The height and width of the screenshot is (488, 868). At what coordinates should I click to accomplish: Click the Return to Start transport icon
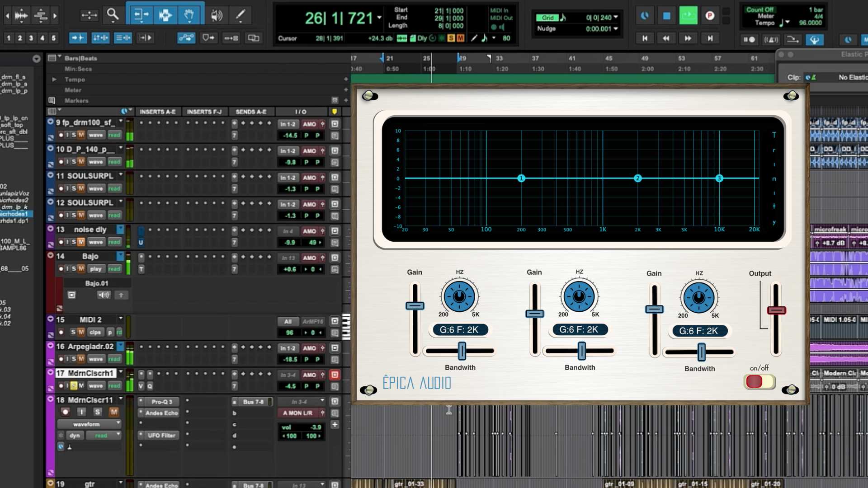(x=645, y=38)
